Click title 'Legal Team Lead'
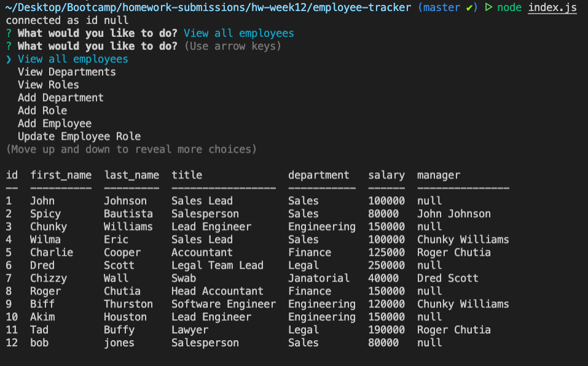The height and width of the screenshot is (366, 588). [217, 265]
